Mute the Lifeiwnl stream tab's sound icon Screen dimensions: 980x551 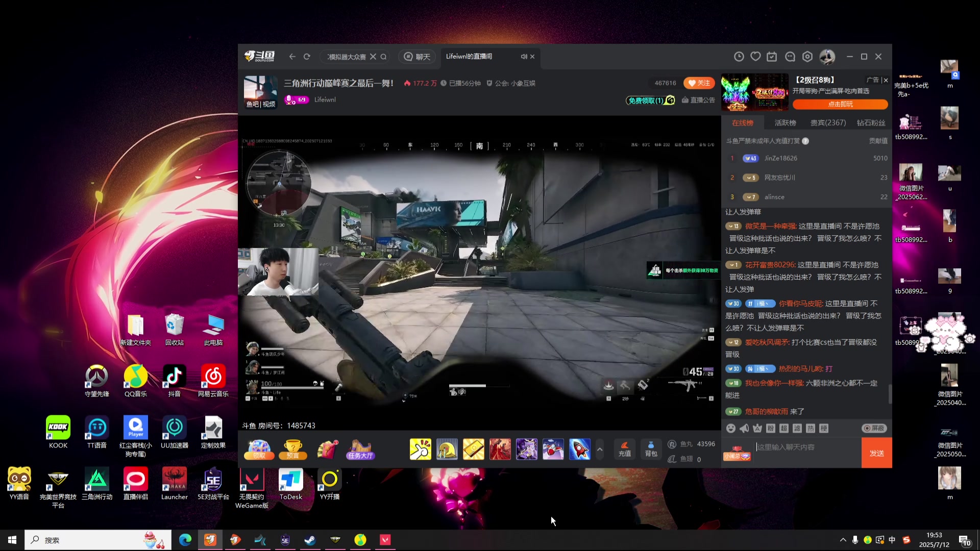tap(524, 57)
